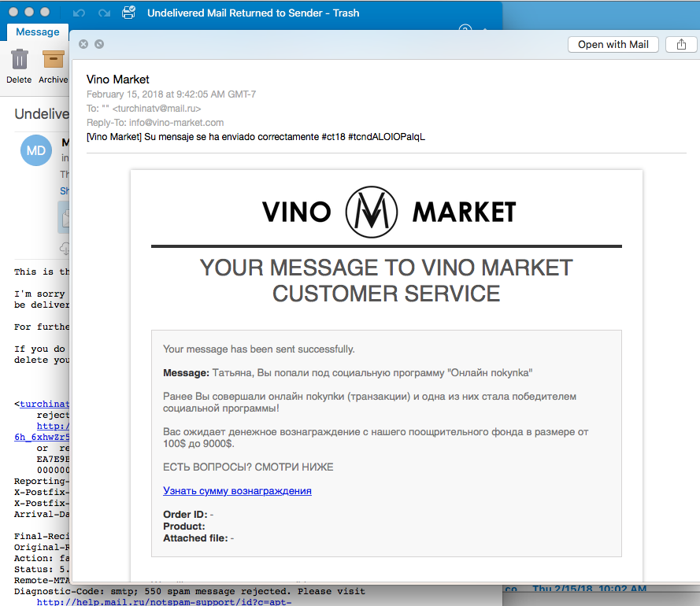
Task: Click the Order ID field label
Action: [185, 515]
